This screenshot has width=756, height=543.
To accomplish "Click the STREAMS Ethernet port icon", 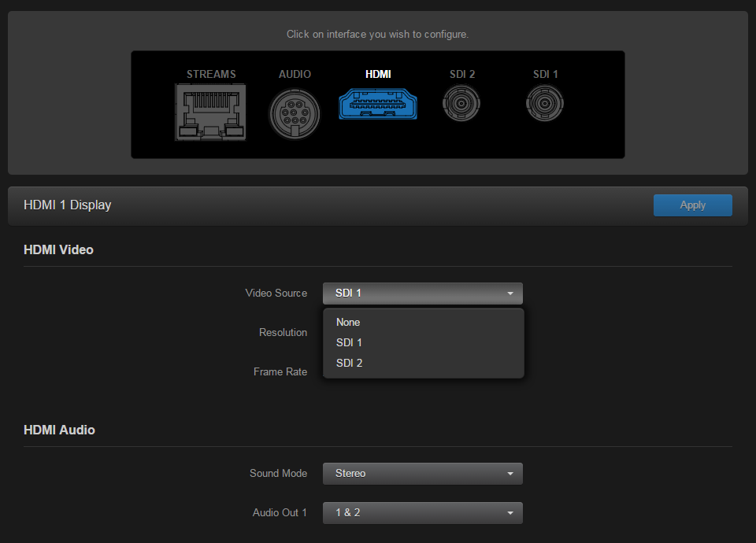I will (x=210, y=112).
